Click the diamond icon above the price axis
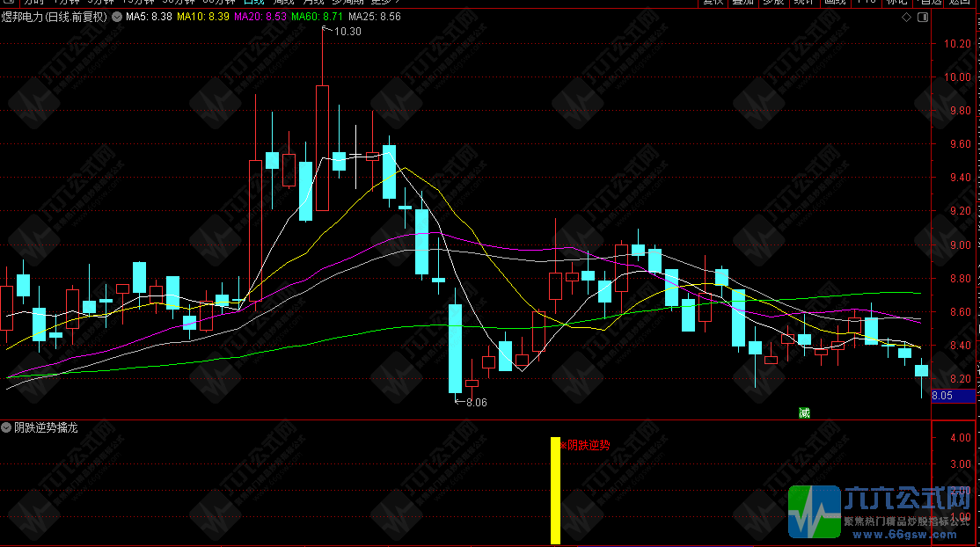This screenshot has height=547, width=980. click(x=906, y=17)
